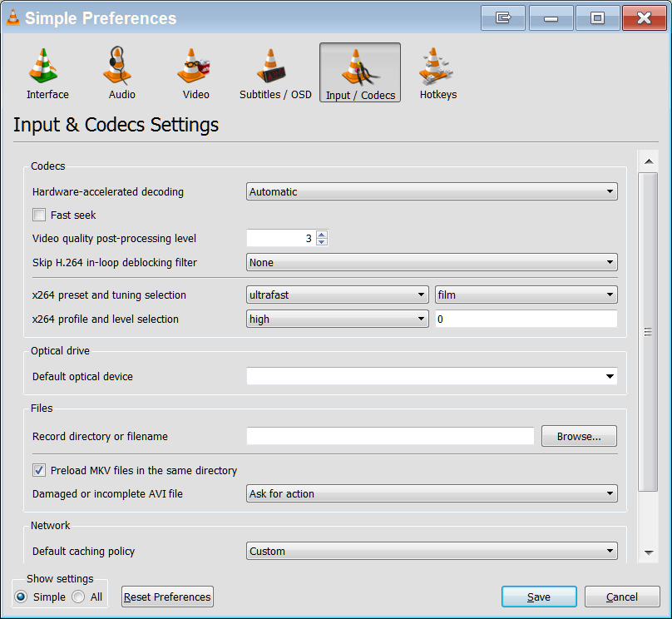This screenshot has width=672, height=619.
Task: Click the post-processing level value field
Action: (x=281, y=238)
